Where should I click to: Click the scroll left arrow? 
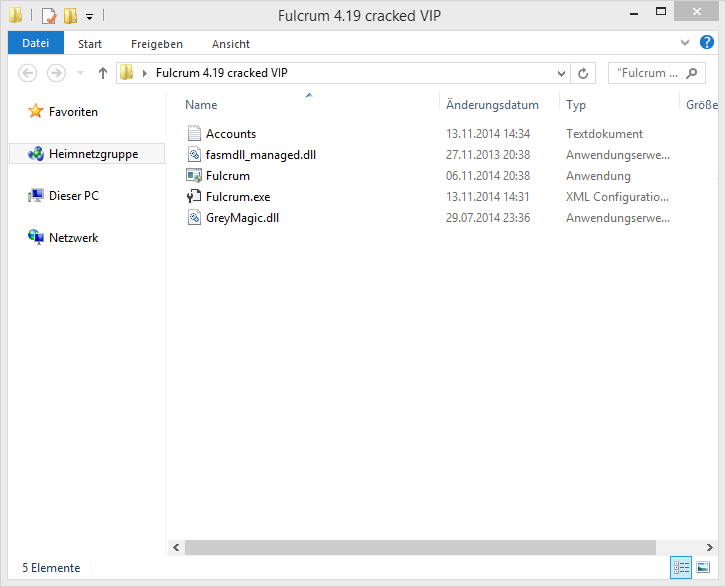[x=176, y=547]
